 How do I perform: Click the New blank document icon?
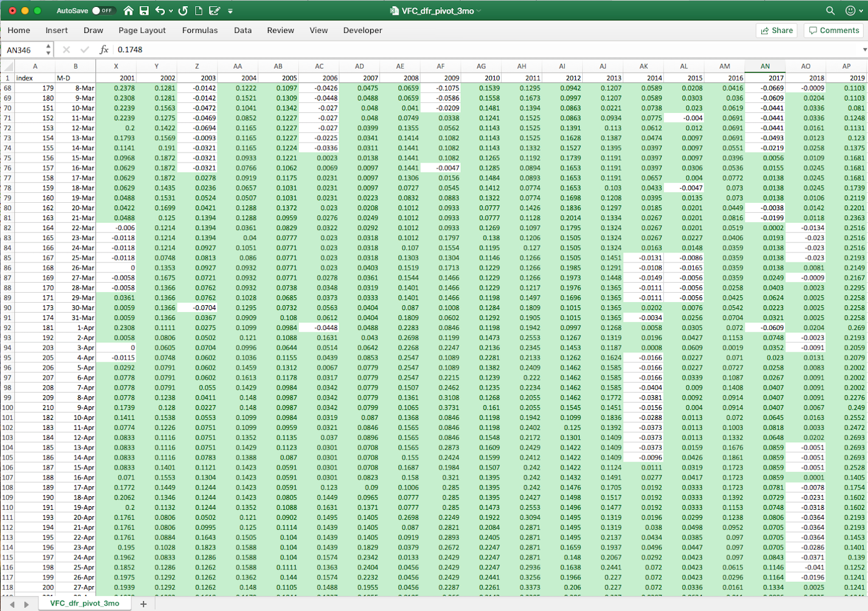199,11
